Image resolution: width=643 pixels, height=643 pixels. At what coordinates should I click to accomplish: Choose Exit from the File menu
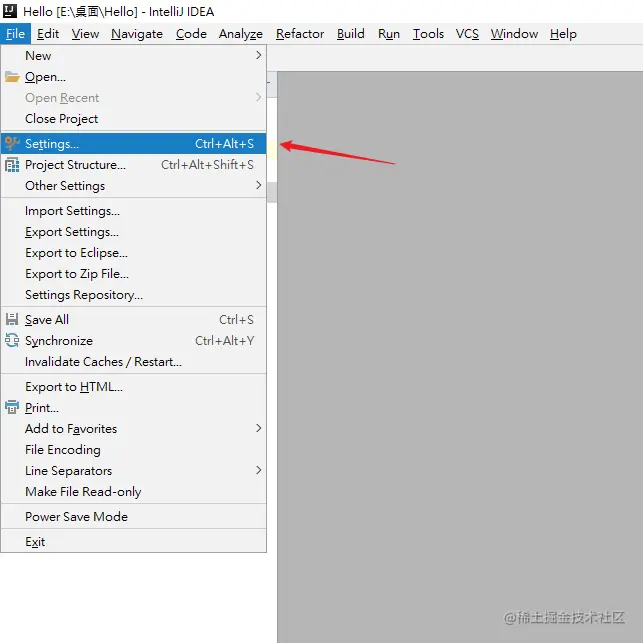click(x=134, y=541)
